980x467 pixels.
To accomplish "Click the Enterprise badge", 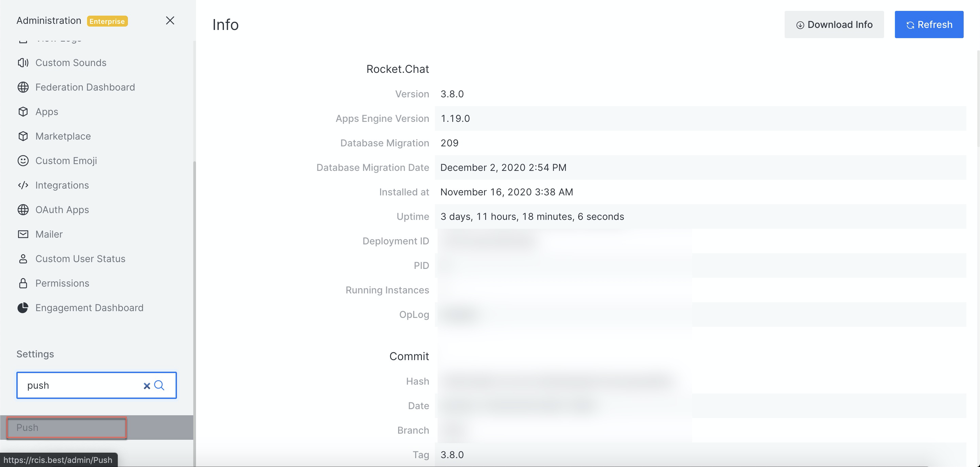I will coord(107,21).
